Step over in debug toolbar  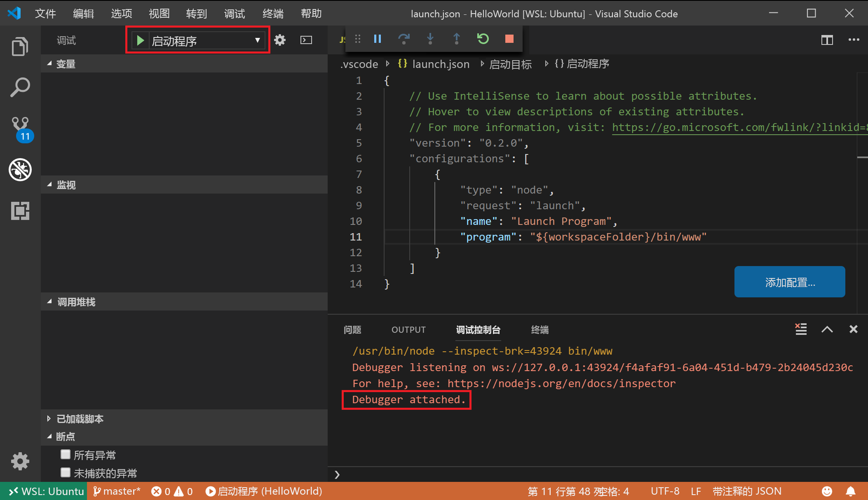point(404,39)
